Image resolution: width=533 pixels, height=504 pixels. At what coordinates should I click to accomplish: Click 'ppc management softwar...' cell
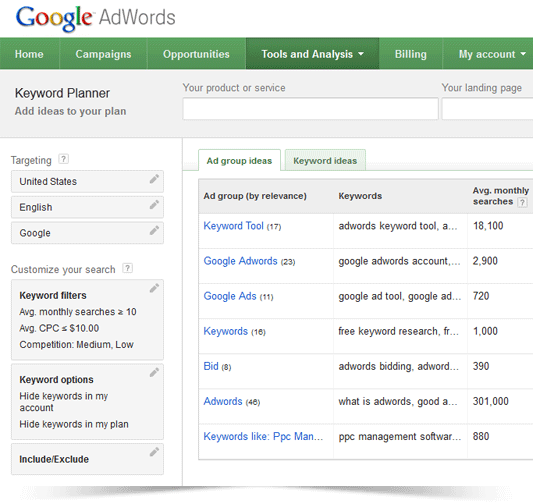pos(400,441)
